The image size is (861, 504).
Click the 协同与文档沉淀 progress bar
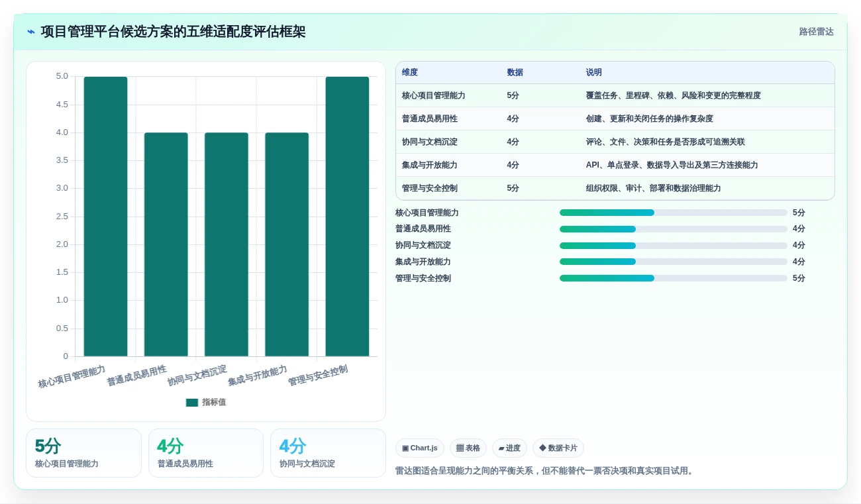pos(674,246)
